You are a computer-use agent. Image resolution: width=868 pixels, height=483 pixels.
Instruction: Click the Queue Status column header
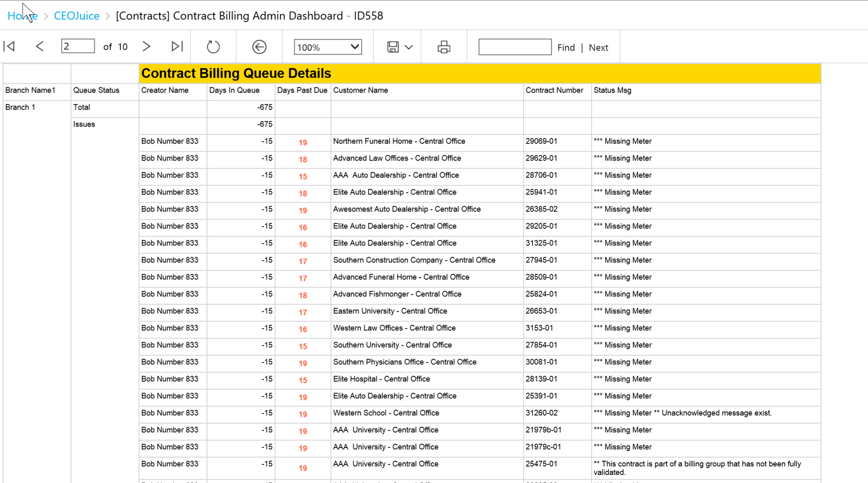[x=96, y=90]
